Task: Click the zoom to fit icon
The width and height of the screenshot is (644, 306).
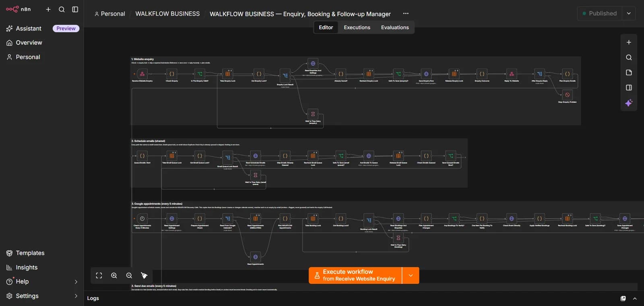Action: pyautogui.click(x=99, y=275)
